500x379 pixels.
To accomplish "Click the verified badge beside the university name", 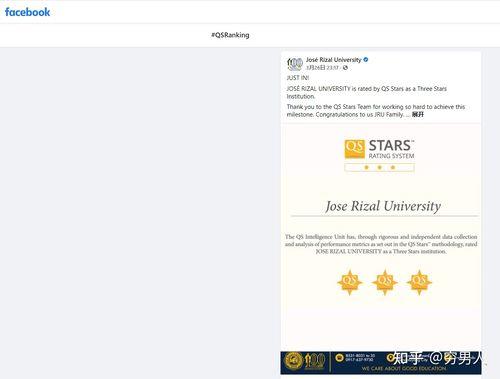I will click(366, 60).
